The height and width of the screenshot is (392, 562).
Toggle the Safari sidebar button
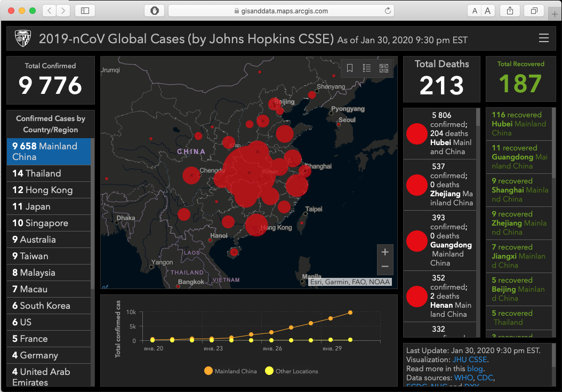point(85,11)
